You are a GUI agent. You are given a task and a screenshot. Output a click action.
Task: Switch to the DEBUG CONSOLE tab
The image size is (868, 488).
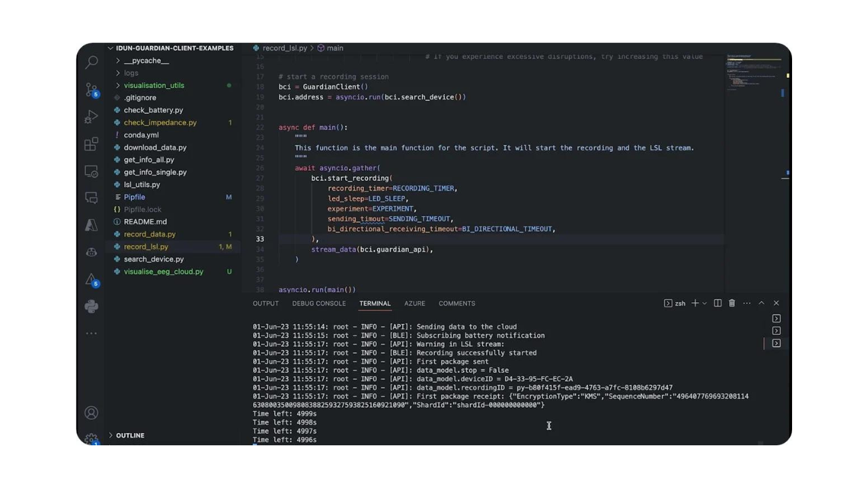(319, 303)
